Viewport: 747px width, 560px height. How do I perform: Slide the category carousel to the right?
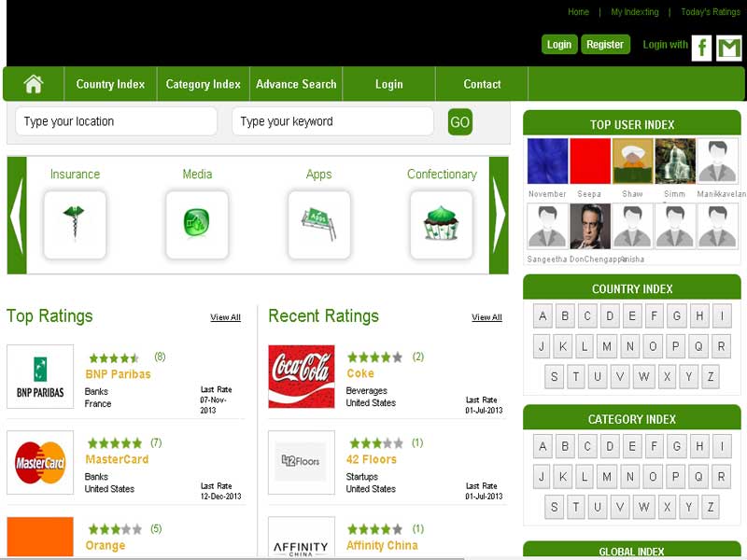coord(499,216)
